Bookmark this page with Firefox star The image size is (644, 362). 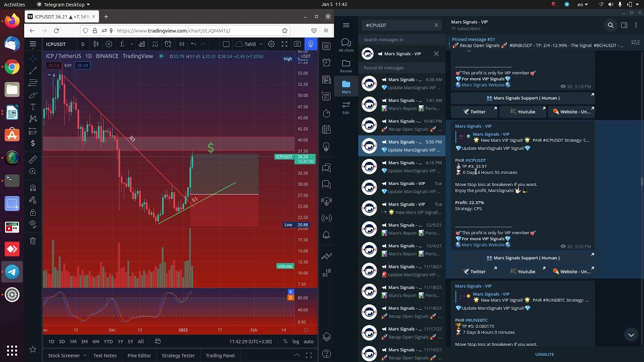pos(285,31)
